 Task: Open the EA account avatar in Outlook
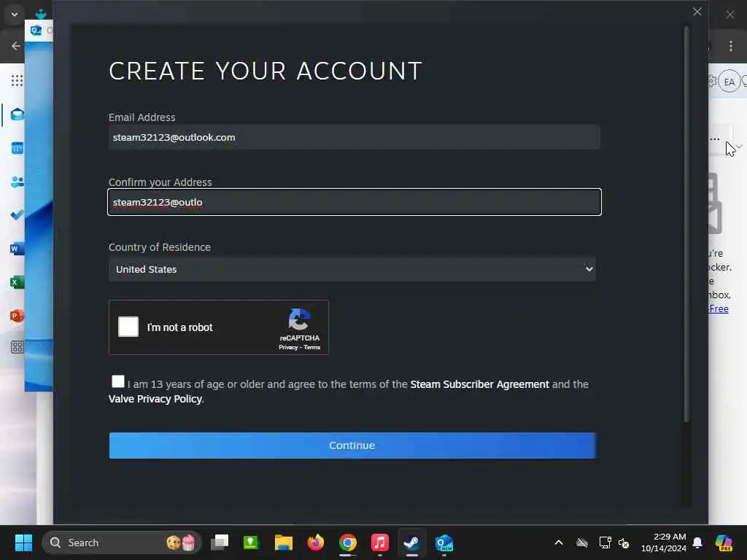click(729, 82)
